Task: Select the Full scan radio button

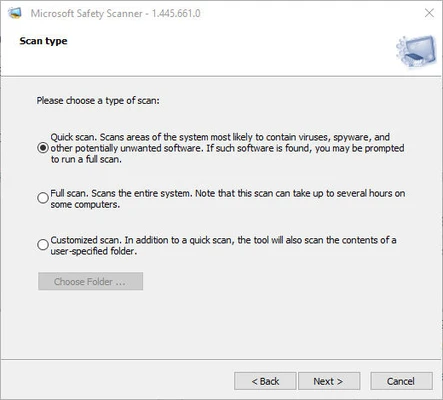Action: 43,198
